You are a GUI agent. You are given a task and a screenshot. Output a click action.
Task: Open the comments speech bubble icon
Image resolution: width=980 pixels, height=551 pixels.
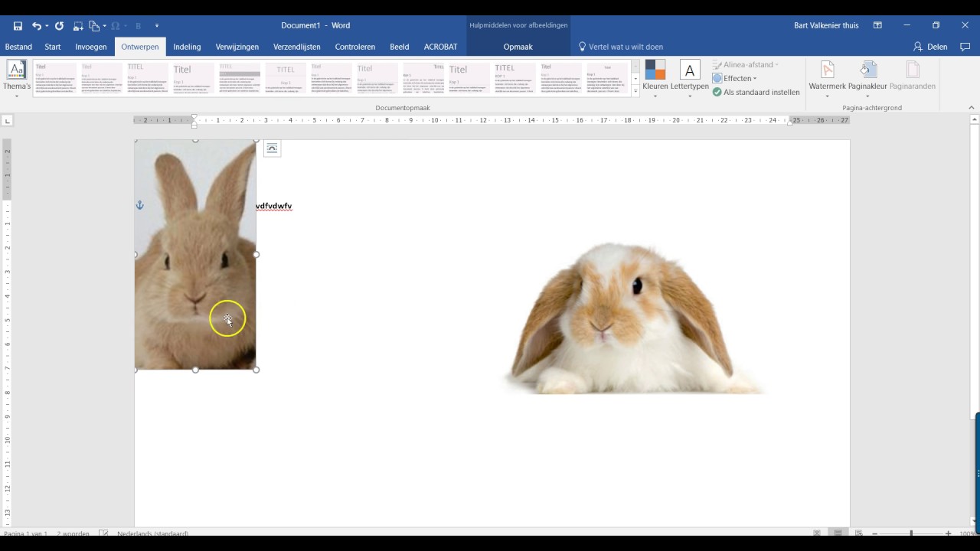tap(965, 47)
